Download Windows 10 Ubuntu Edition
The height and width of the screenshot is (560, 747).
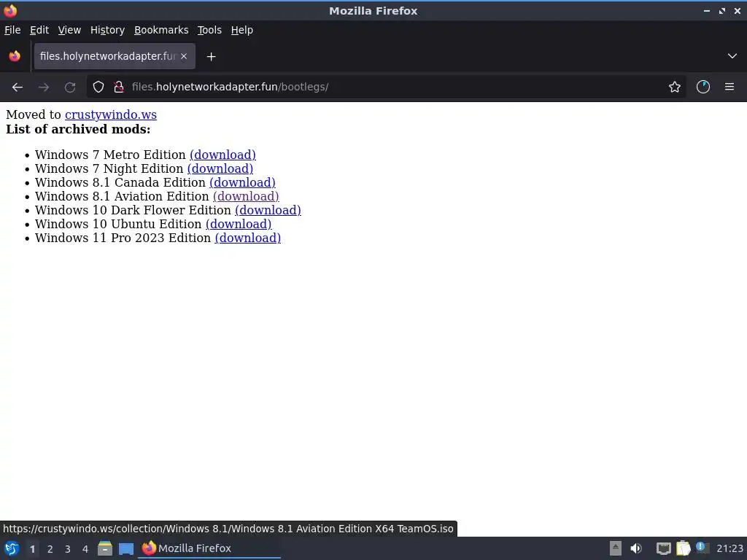click(x=239, y=224)
